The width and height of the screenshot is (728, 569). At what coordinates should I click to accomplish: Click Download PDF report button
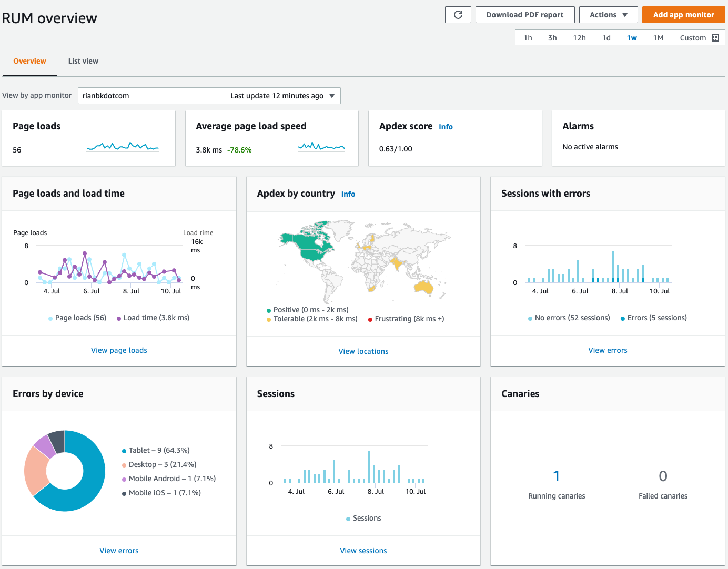524,15
